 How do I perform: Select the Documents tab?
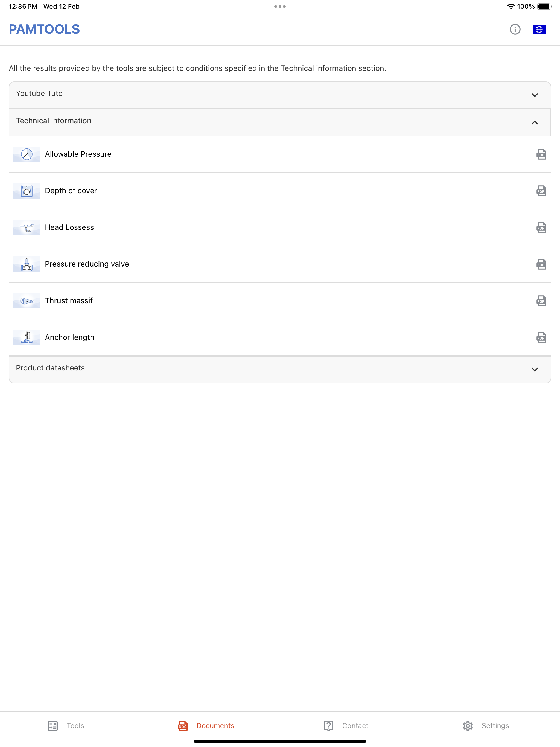pos(206,726)
